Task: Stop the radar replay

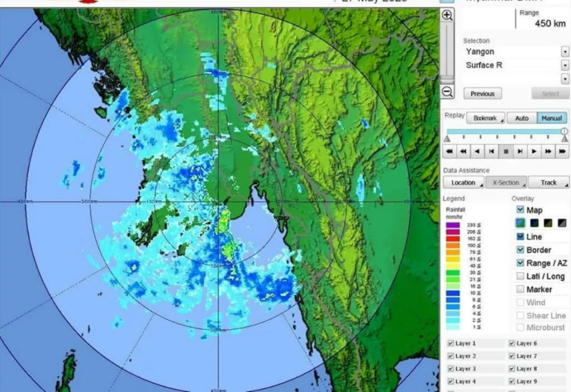Action: 506,151
